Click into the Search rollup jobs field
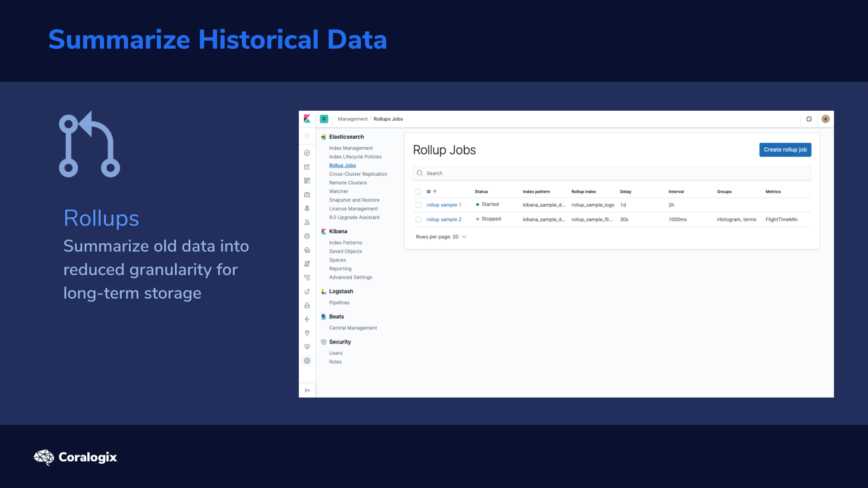 pos(612,174)
